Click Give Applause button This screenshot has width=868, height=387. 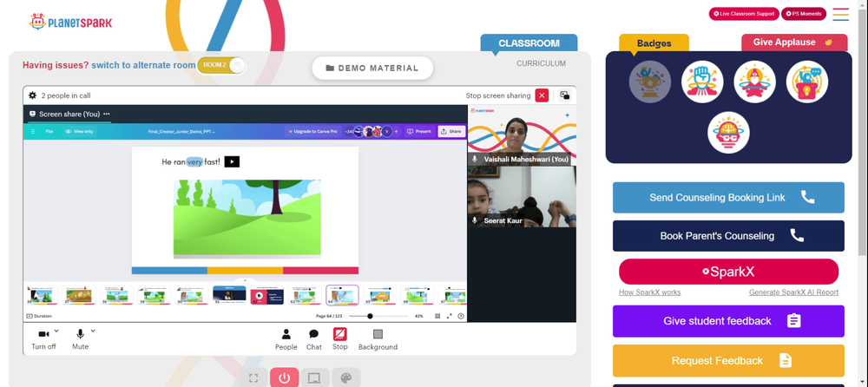[794, 43]
